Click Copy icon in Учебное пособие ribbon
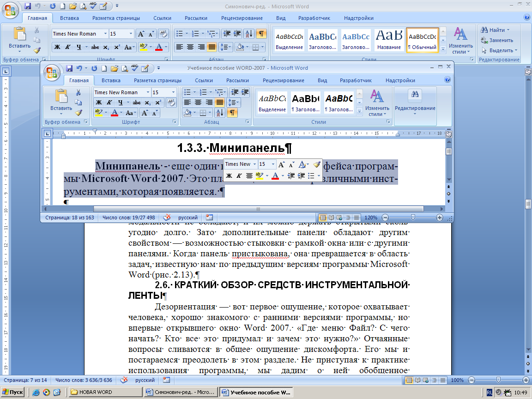 [x=79, y=103]
